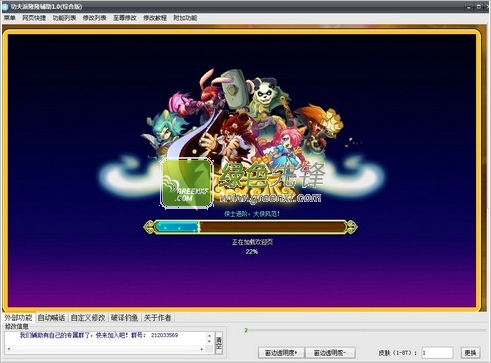Open the 网页快捷 menu
Screen dimensions: 491x363
pyautogui.click(x=34, y=18)
